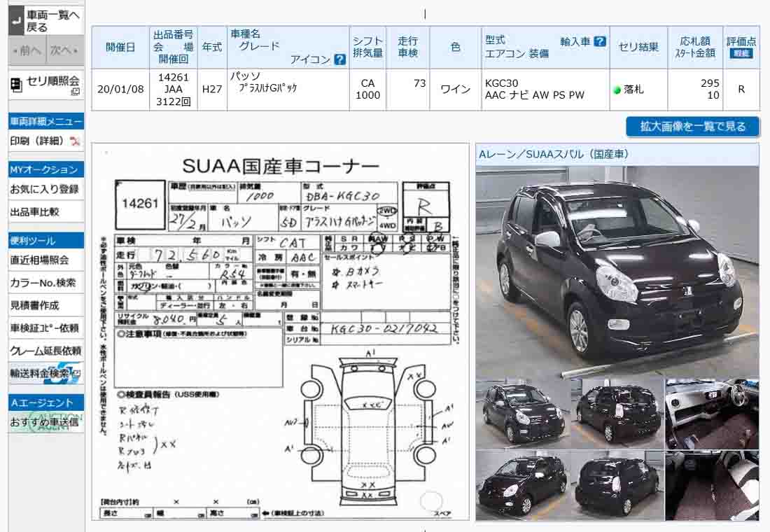Image resolution: width=770 pixels, height=532 pixels.
Task: Click the back arrow icon beside 車両一覧へ戻る
Action: (16, 20)
